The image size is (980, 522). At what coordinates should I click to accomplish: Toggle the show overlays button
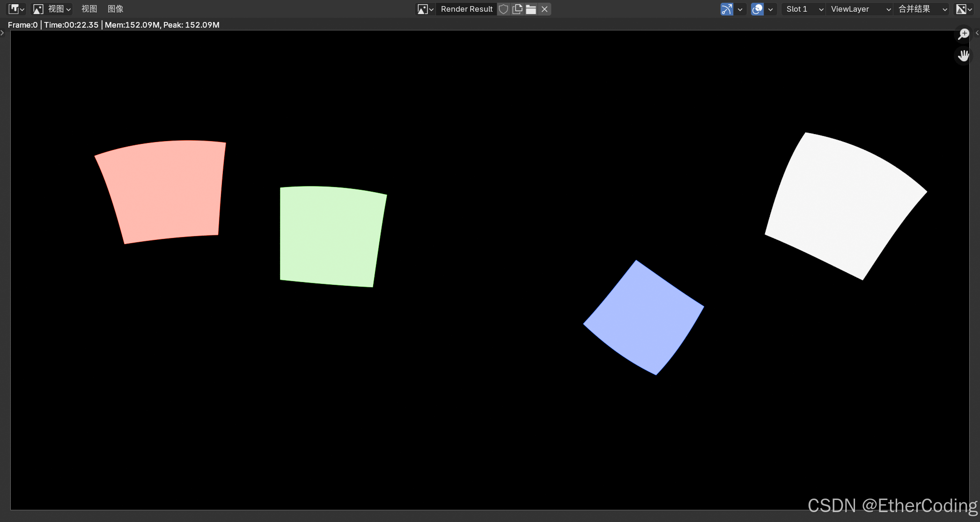[x=757, y=9]
